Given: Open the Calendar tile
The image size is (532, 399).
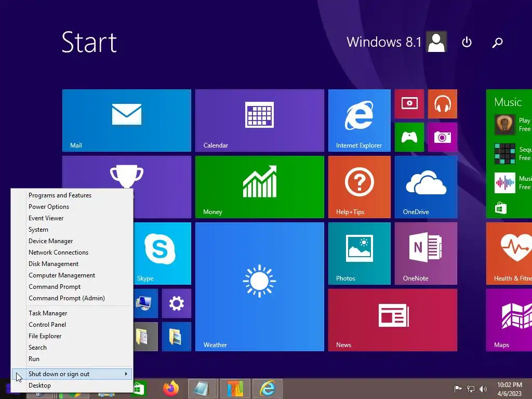Looking at the screenshot, I should coord(260,121).
